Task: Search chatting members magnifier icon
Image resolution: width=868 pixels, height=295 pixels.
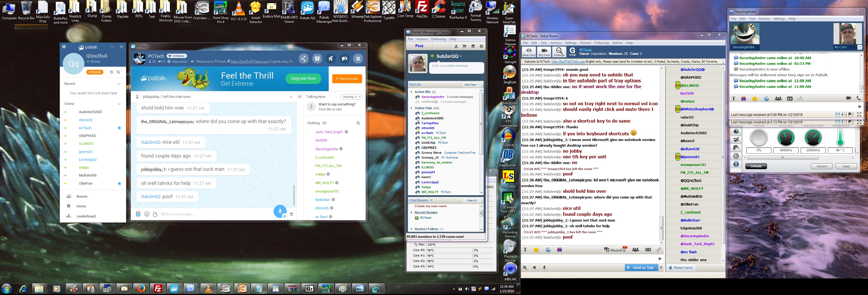Action: (x=358, y=123)
